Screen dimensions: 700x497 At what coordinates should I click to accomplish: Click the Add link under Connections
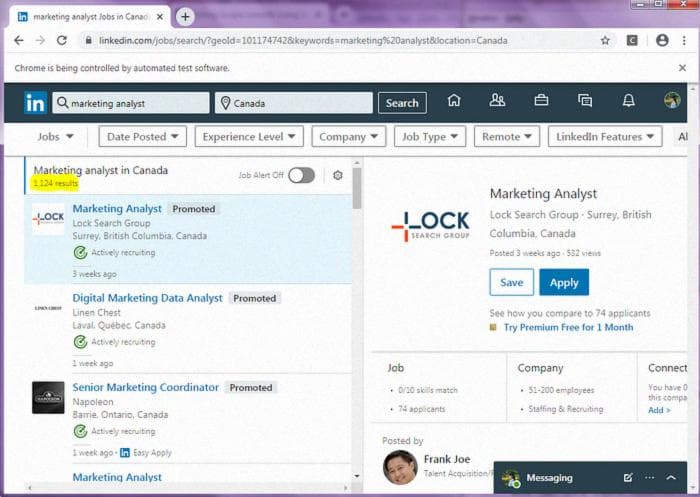659,410
